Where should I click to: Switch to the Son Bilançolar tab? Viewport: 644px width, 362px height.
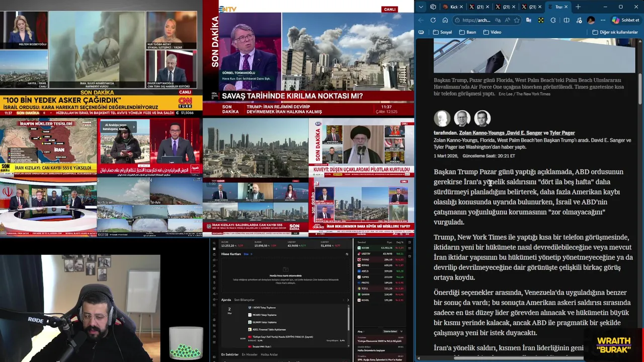[x=244, y=300]
